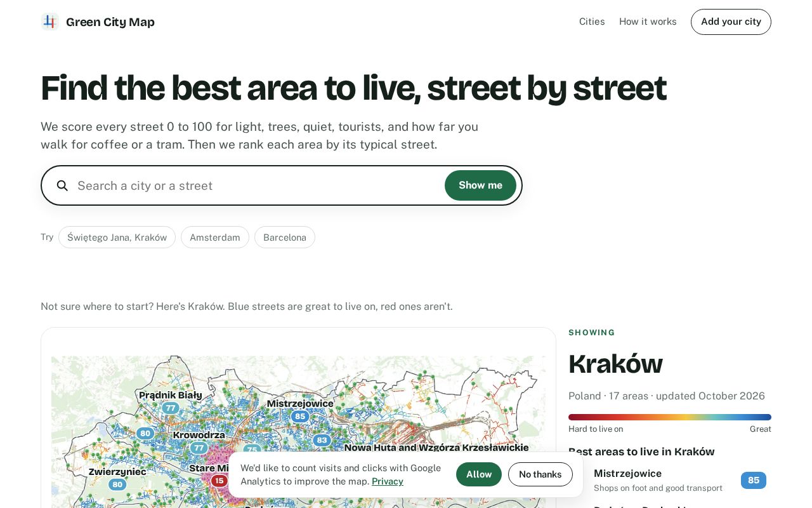812x508 pixels.
Task: Select the 77 score marker under Prądnik Biały
Action: pyautogui.click(x=169, y=408)
